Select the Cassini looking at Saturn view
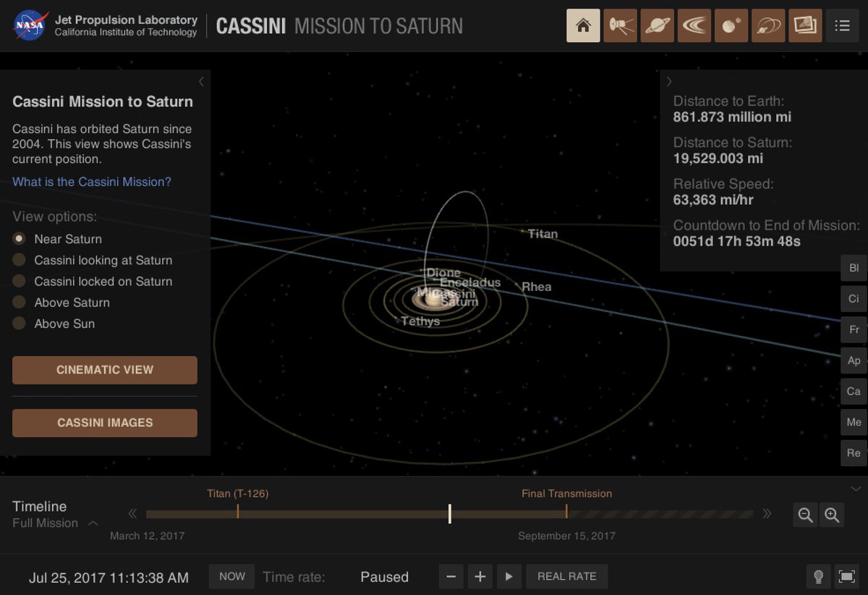The width and height of the screenshot is (868, 595). (20, 260)
